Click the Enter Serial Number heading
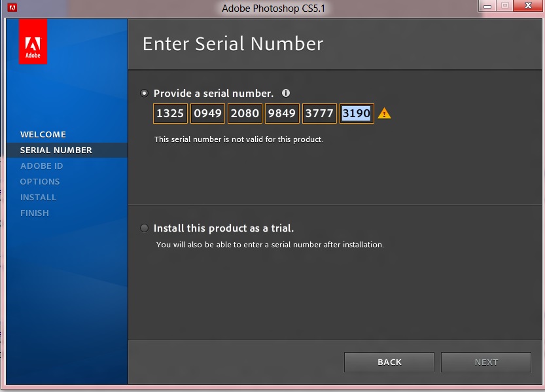The height and width of the screenshot is (392, 545). pos(233,44)
